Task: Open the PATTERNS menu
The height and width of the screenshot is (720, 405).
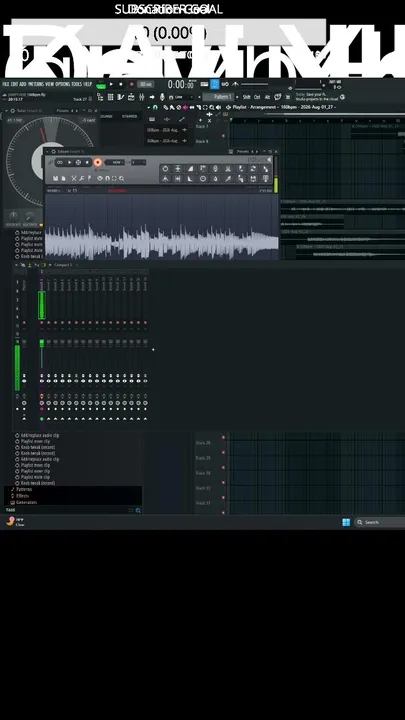Action: [x=36, y=84]
